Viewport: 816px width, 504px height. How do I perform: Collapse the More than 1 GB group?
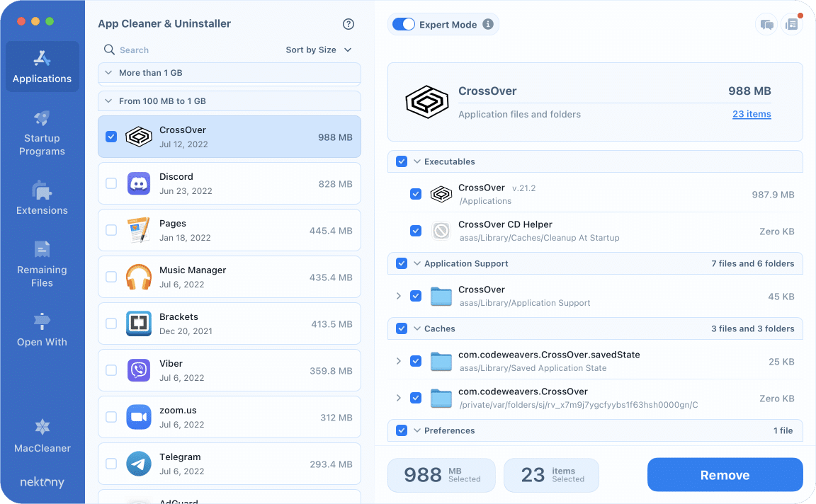tap(108, 73)
